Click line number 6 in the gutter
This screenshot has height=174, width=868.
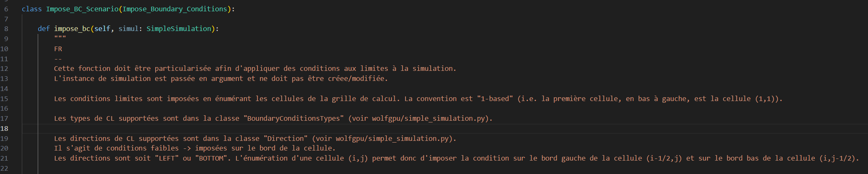(x=6, y=9)
